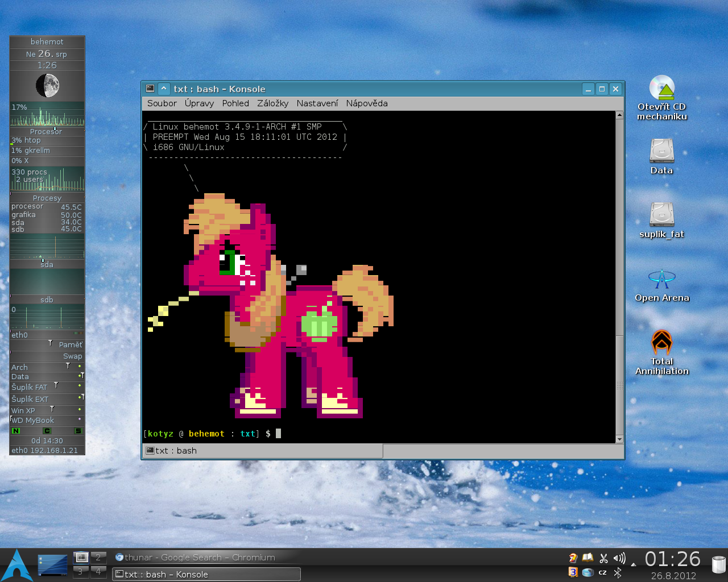Open Pohled menu in Konsole
Screen dimensions: 728x582
point(235,103)
